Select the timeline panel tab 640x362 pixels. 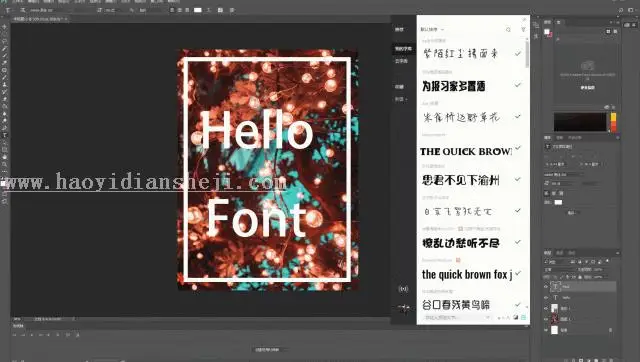coord(18,326)
